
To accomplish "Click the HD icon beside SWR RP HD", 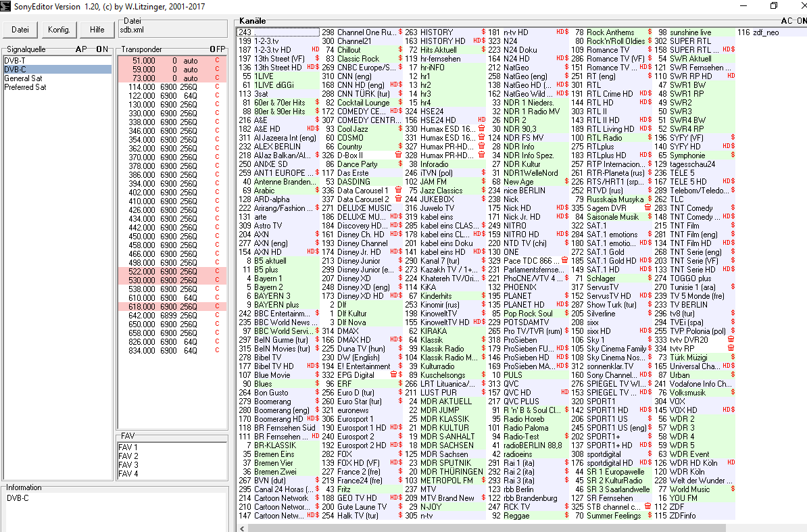I will pyautogui.click(x=731, y=76).
